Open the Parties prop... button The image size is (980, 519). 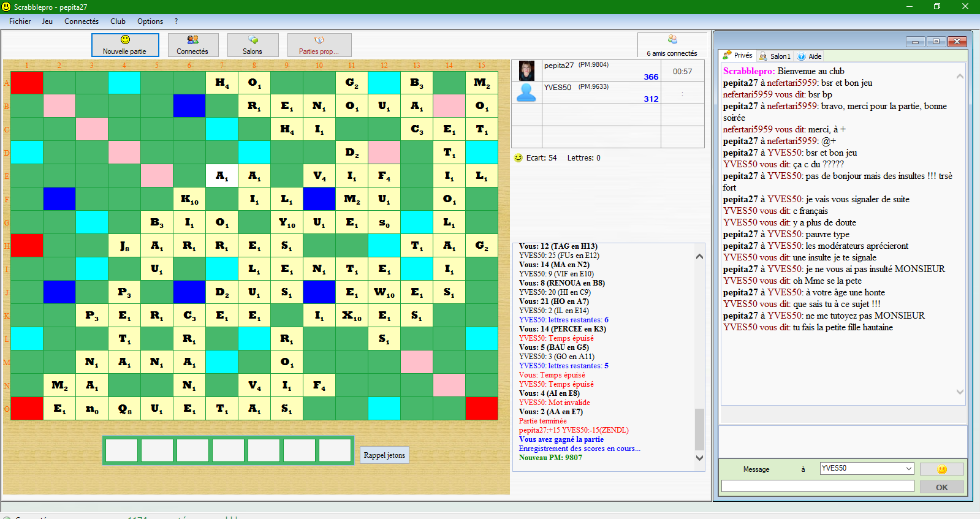(319, 45)
